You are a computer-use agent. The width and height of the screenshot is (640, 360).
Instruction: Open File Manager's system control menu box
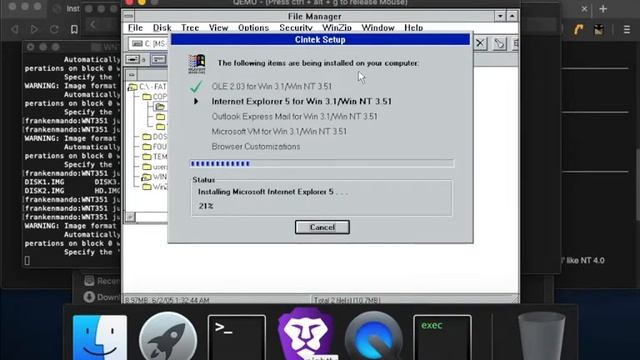pos(129,16)
